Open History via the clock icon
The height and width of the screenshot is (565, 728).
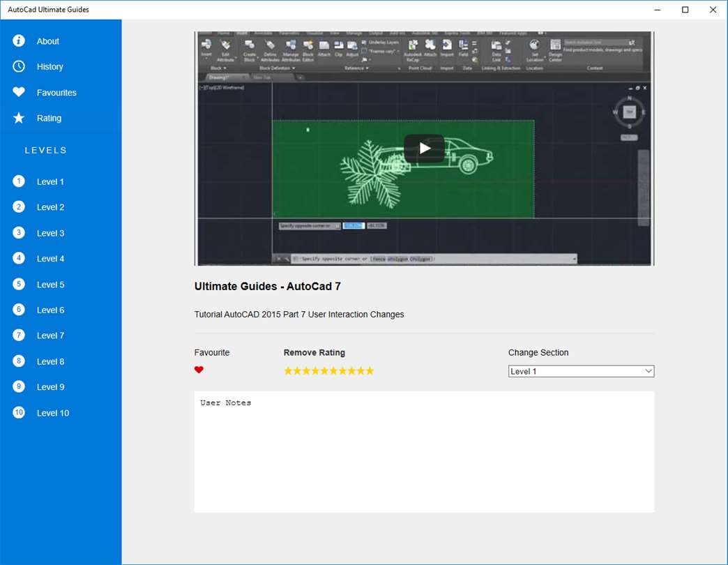pyautogui.click(x=19, y=66)
